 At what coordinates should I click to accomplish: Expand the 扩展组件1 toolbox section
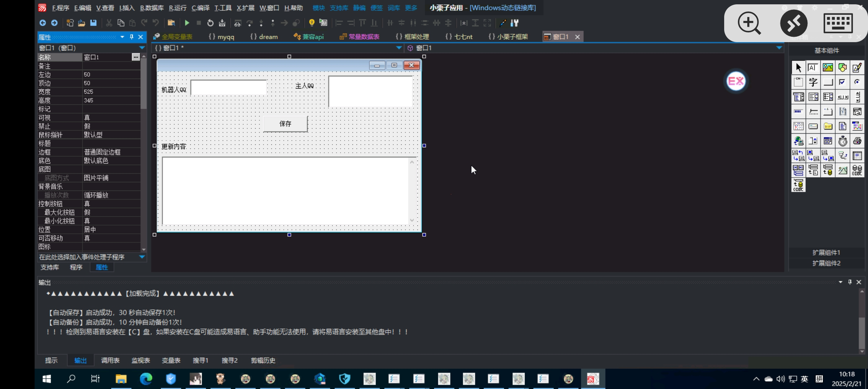click(826, 252)
